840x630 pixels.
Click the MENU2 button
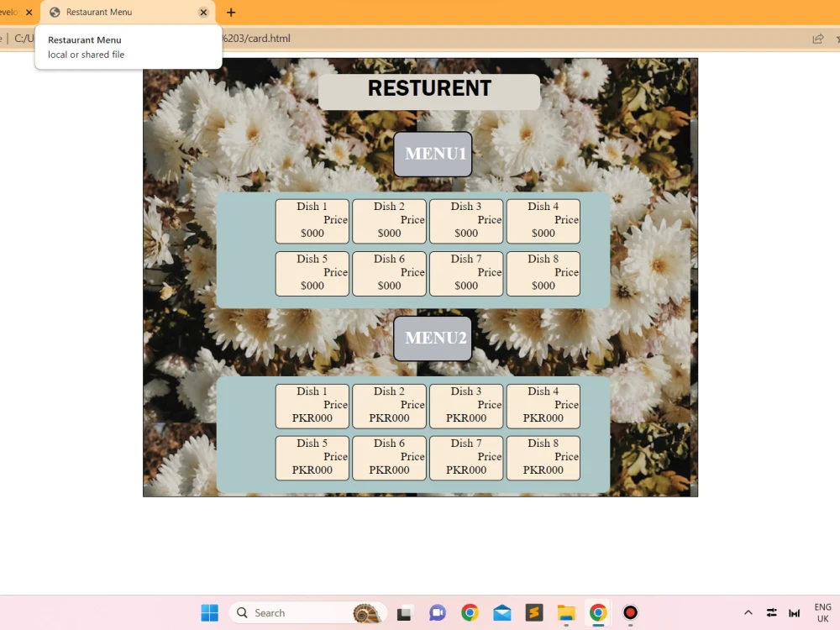coord(433,338)
